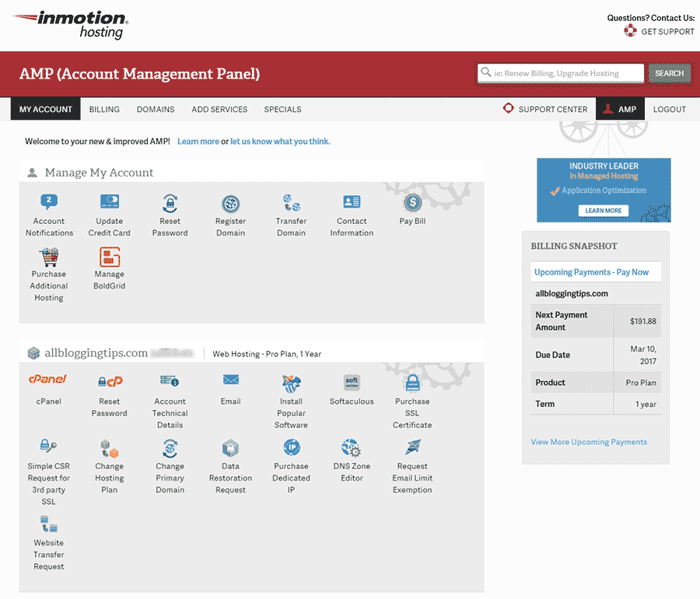Open the Specials tab
The image size is (700, 599).
(282, 110)
